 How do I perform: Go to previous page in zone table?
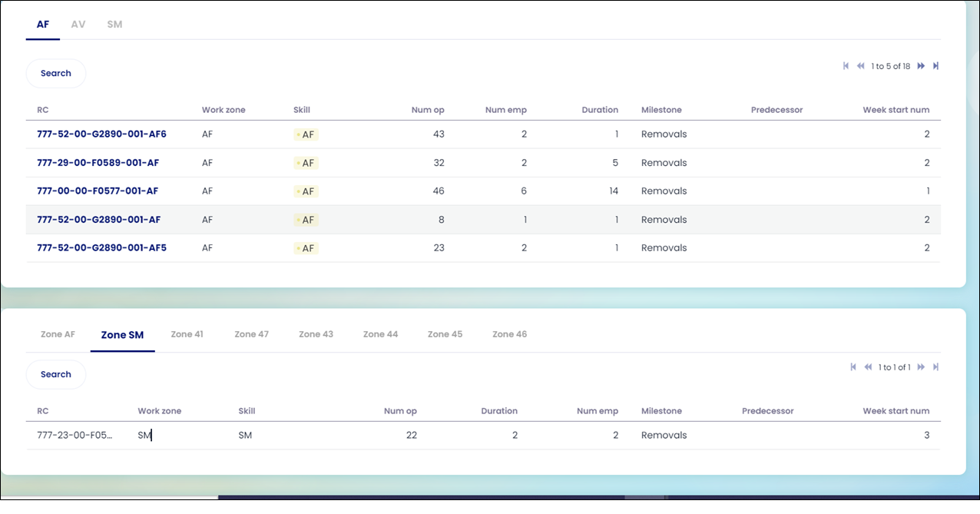coord(869,367)
